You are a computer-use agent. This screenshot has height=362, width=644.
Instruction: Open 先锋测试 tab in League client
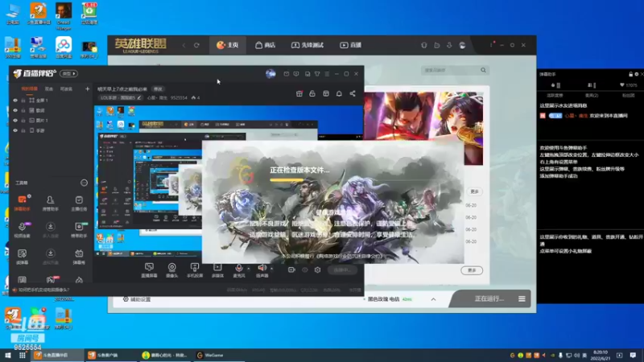[x=308, y=45]
